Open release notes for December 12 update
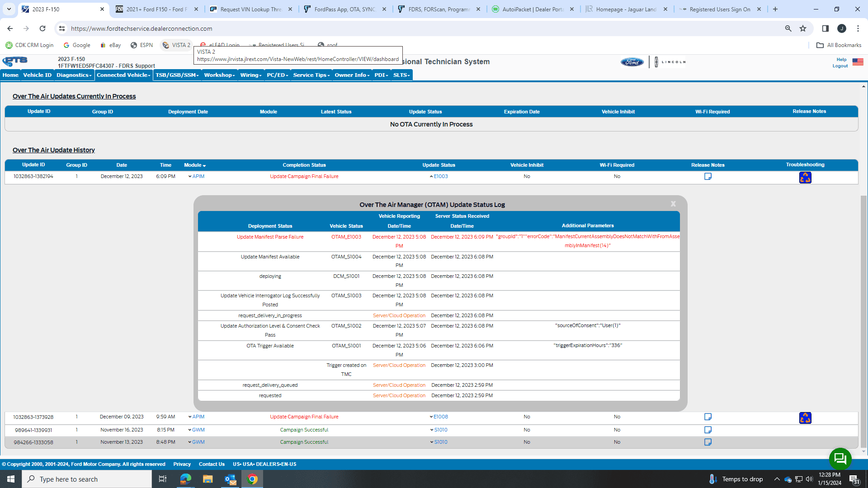 coord(708,177)
